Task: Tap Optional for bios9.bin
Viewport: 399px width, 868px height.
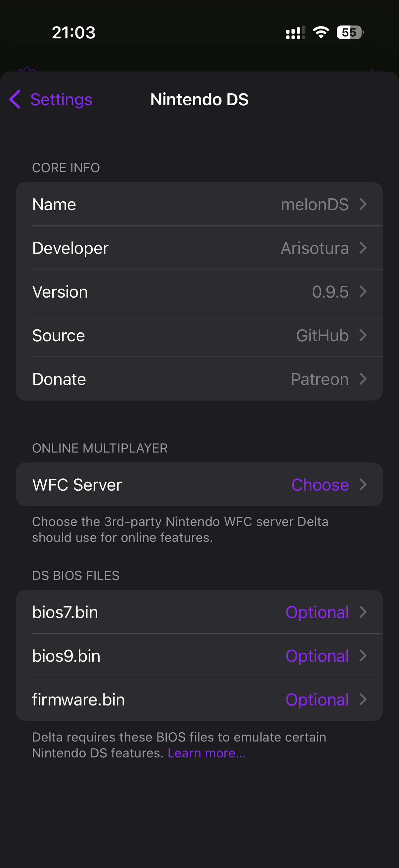Action: [317, 656]
